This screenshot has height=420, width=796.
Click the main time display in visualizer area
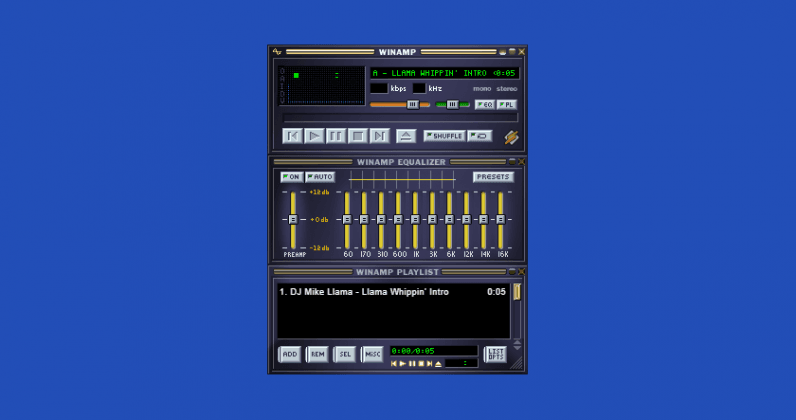pos(322,75)
